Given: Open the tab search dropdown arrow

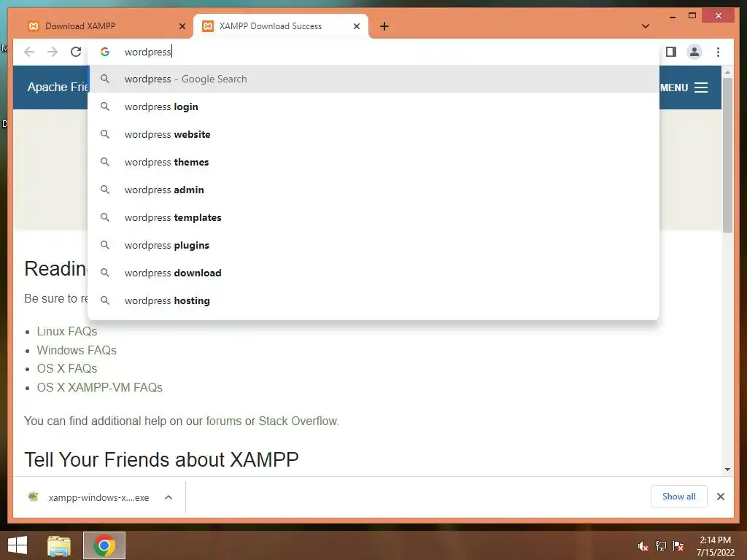Looking at the screenshot, I should 646,26.
